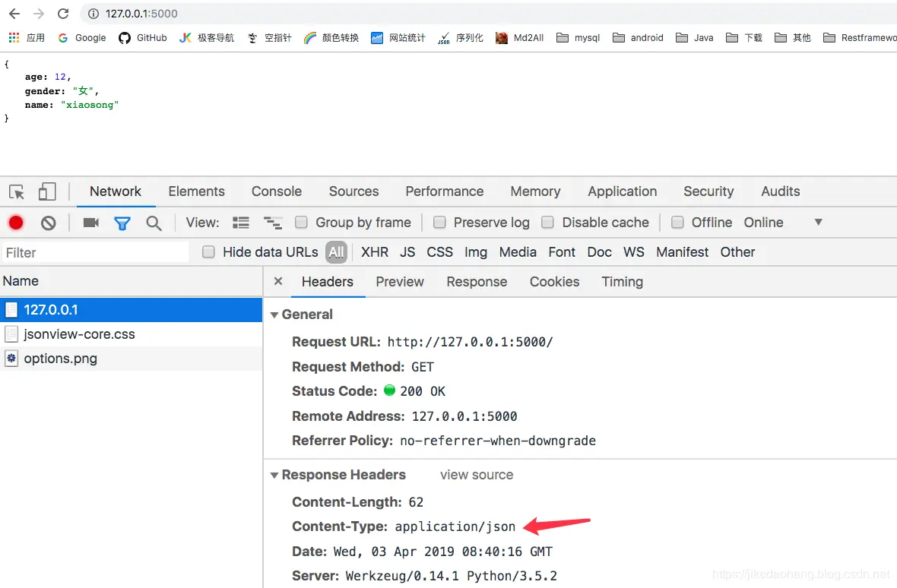Switch to the Sources panel tab
Viewport: 897px width, 588px height.
click(353, 191)
